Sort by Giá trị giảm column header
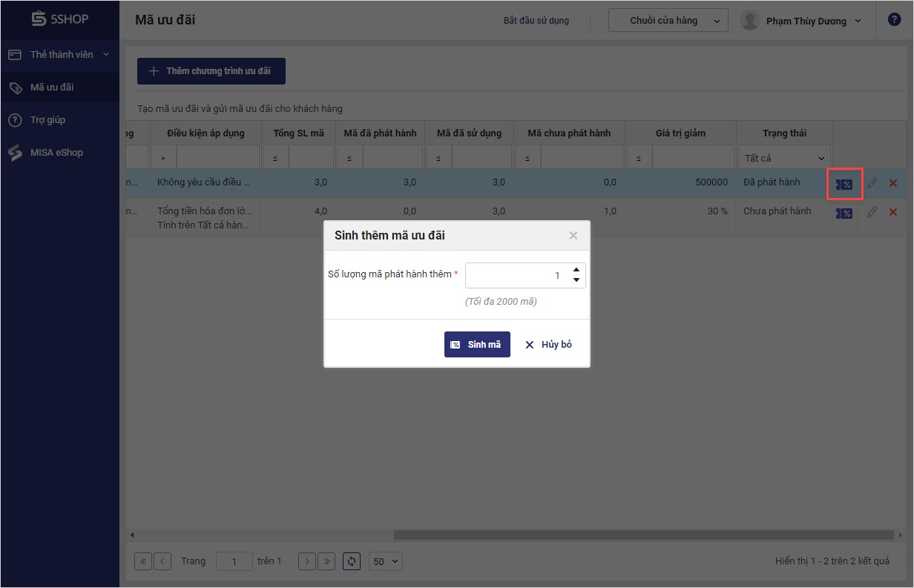 681,133
